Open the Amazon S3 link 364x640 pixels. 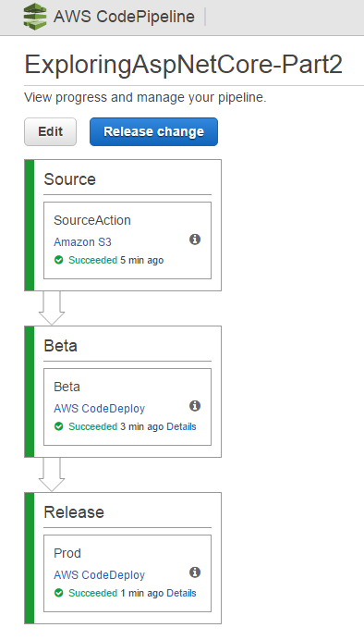tap(82, 242)
